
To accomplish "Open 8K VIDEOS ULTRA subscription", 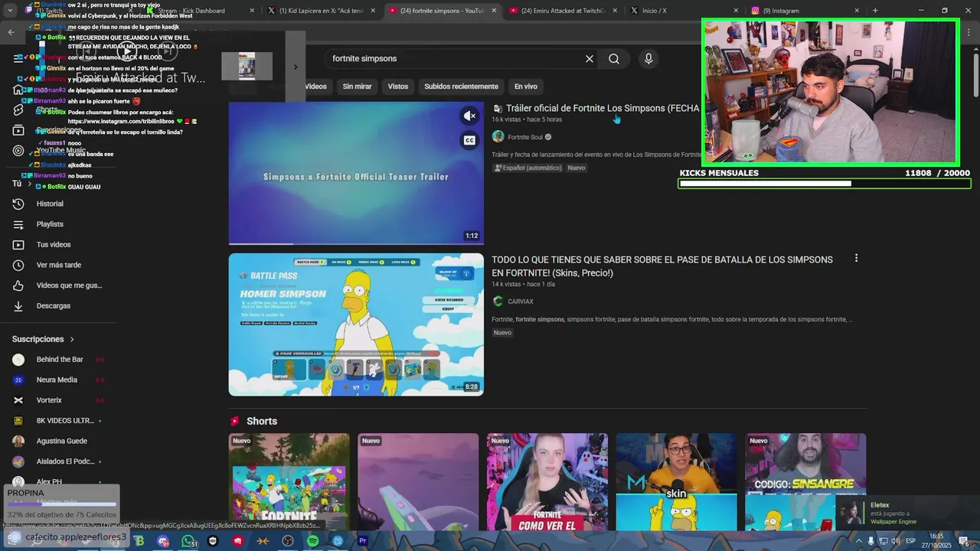I will [x=64, y=421].
